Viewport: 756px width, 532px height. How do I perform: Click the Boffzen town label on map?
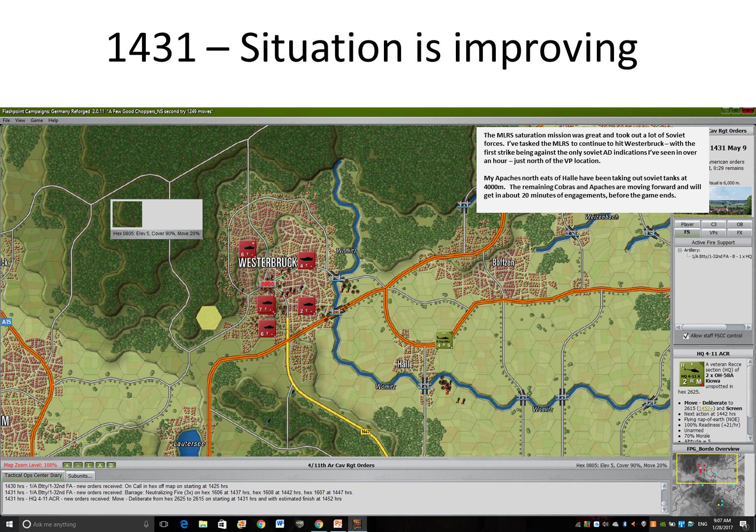[x=503, y=263]
